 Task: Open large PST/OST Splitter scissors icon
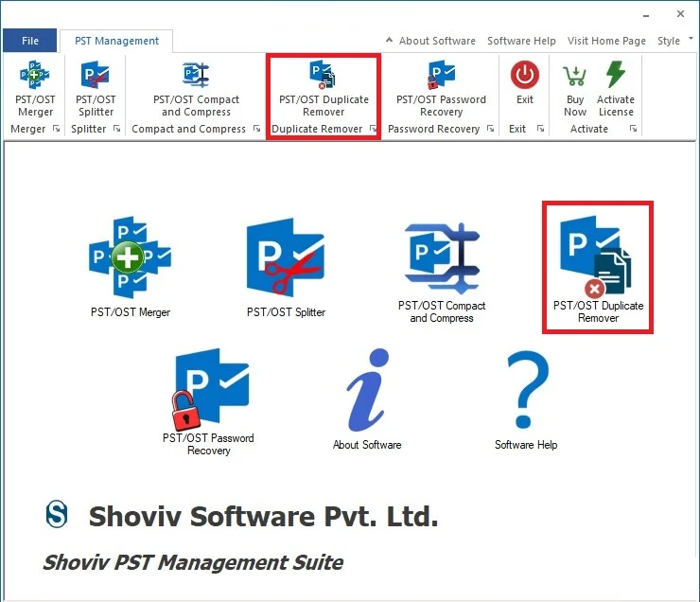[286, 257]
